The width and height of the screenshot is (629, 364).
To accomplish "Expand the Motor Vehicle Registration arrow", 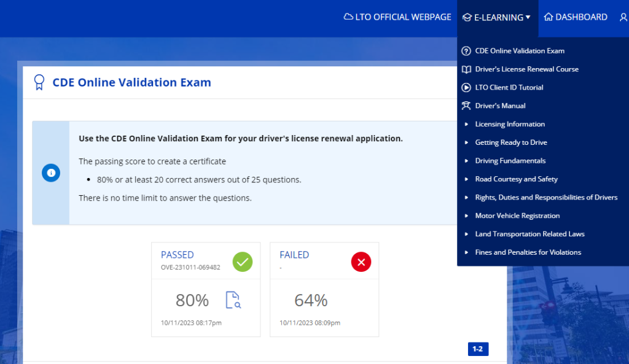I will tap(466, 215).
